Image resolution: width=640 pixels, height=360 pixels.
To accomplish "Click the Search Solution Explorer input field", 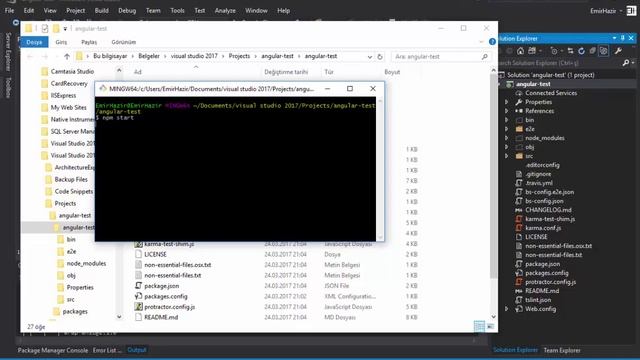I will pyautogui.click(x=559, y=63).
